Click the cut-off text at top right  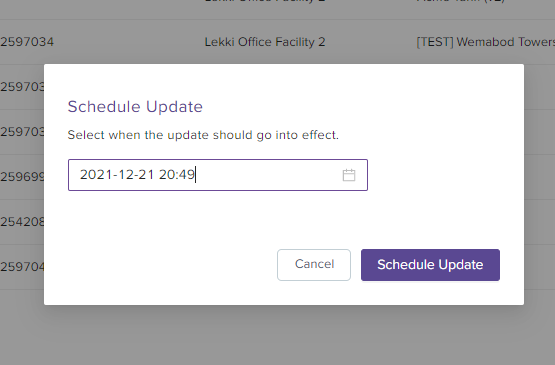point(460,1)
